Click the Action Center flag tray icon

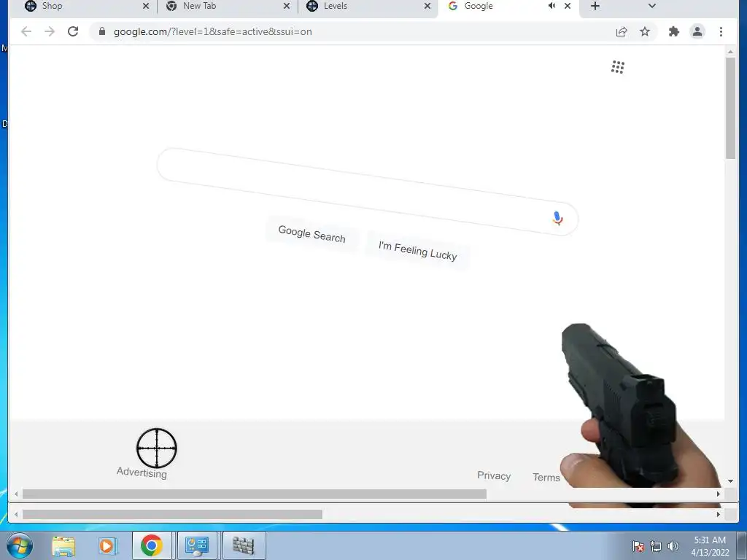point(638,546)
